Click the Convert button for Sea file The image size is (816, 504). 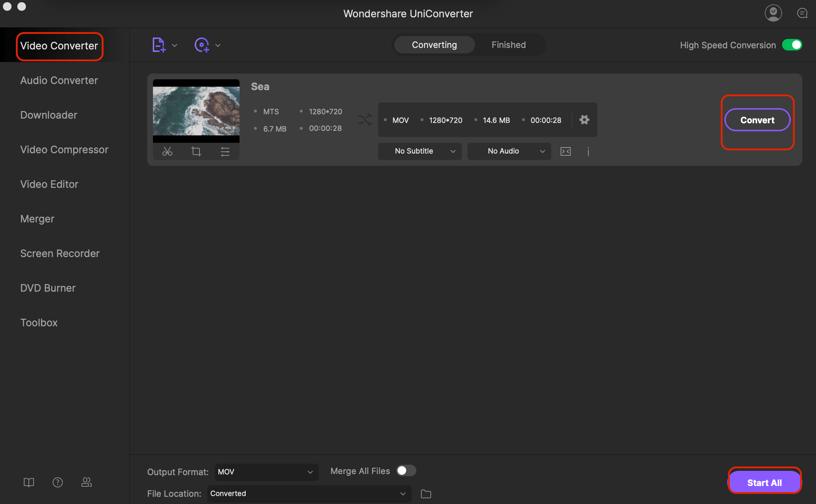757,120
